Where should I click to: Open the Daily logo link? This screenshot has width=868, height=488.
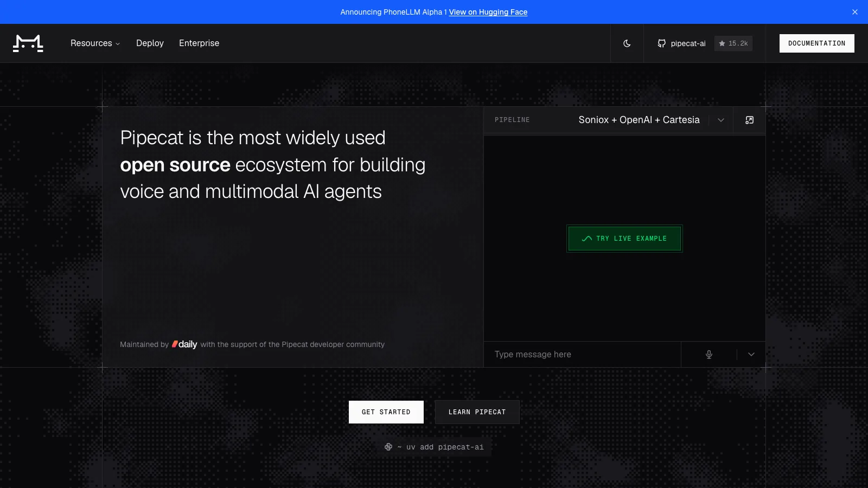click(x=184, y=344)
